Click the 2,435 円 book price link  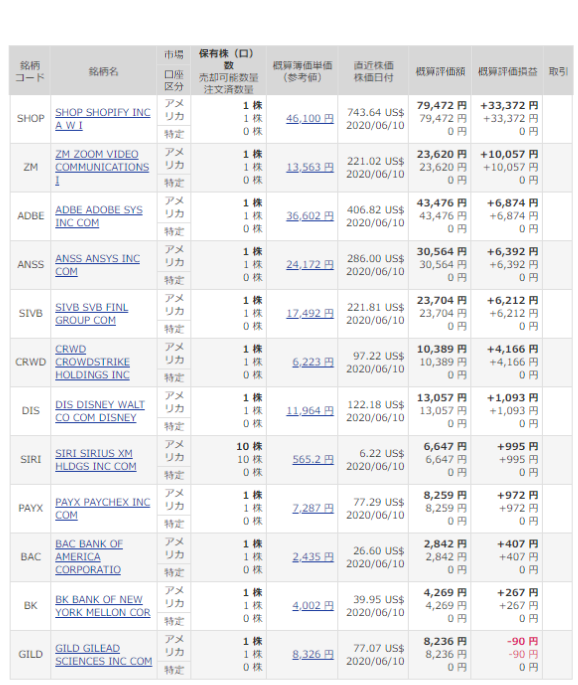pos(313,557)
